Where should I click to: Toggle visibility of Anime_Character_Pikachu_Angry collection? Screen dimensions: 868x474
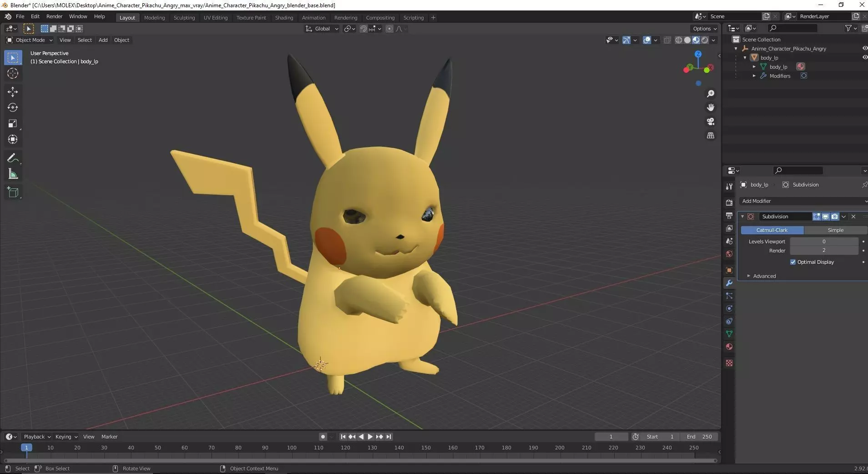point(865,48)
